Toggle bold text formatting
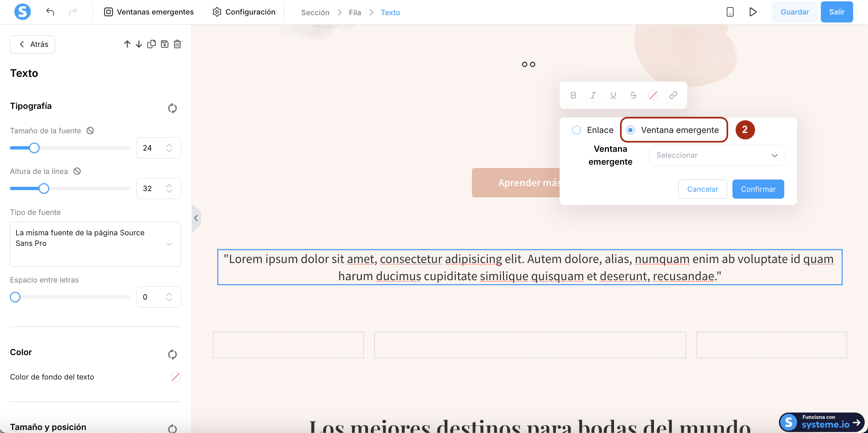The width and height of the screenshot is (868, 433). point(573,95)
